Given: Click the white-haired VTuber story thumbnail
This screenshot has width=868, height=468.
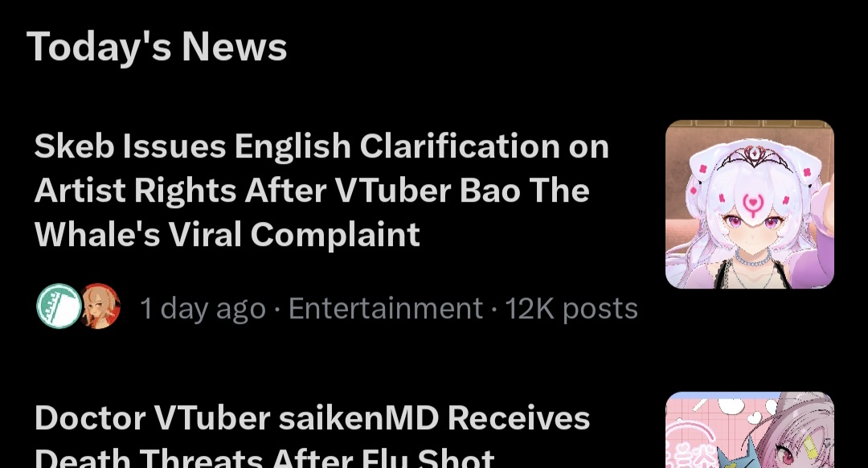Looking at the screenshot, I should 750,204.
